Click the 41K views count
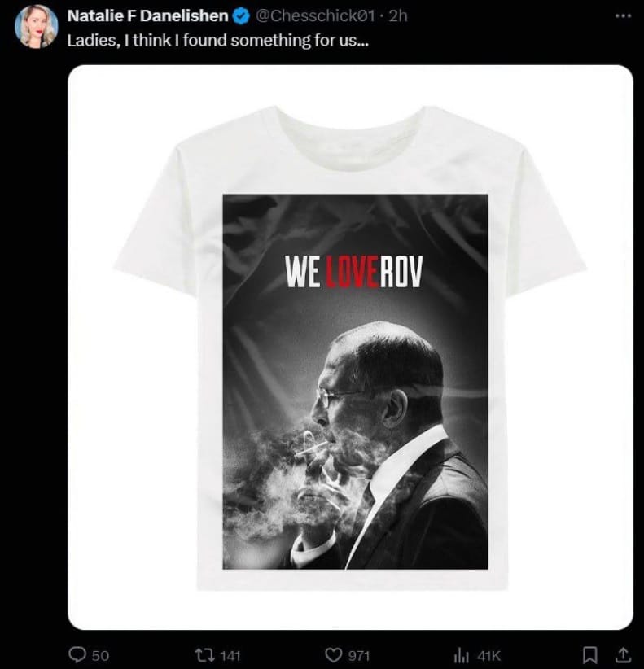644x669 pixels. [488, 655]
